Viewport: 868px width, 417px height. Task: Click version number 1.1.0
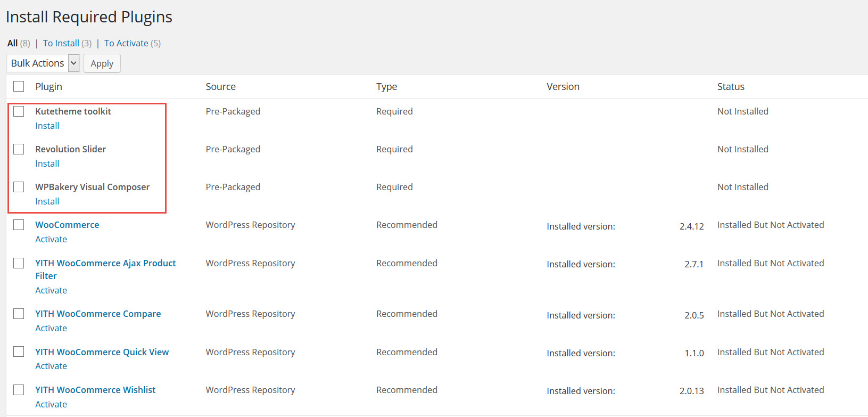[694, 353]
